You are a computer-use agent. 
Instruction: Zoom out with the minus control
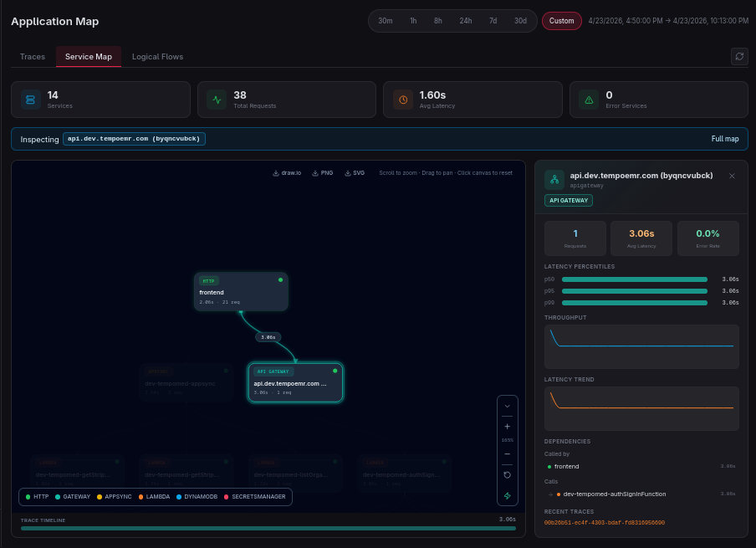508,454
